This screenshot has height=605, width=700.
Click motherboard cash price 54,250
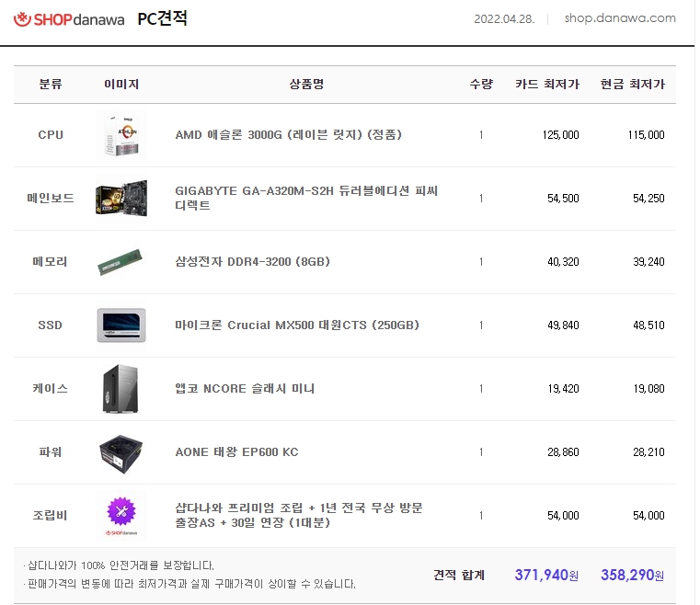648,198
